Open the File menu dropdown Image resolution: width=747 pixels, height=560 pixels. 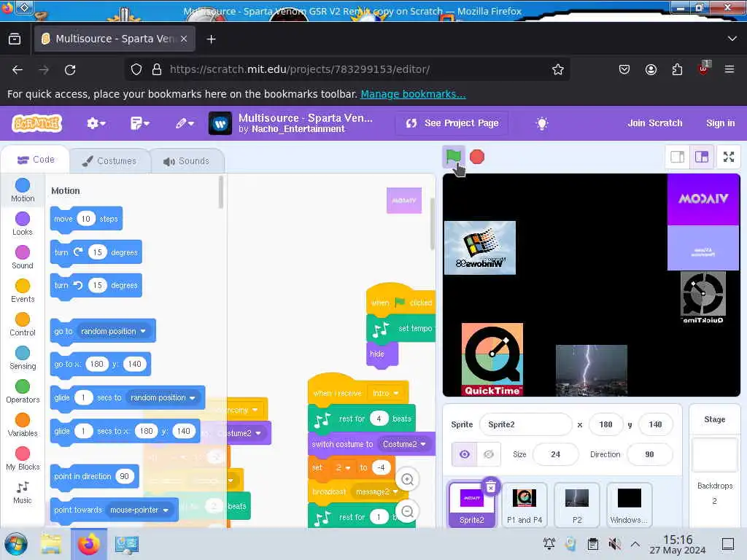pyautogui.click(x=139, y=123)
